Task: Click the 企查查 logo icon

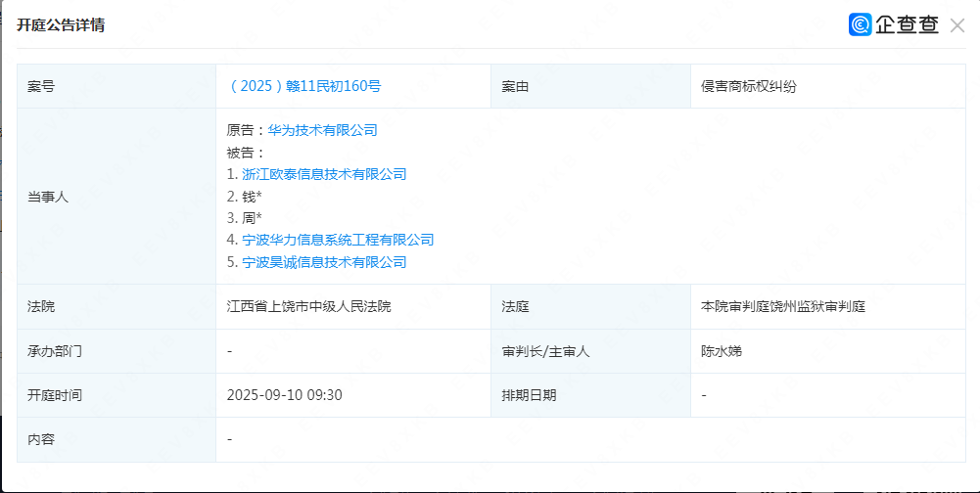Action: tap(860, 24)
